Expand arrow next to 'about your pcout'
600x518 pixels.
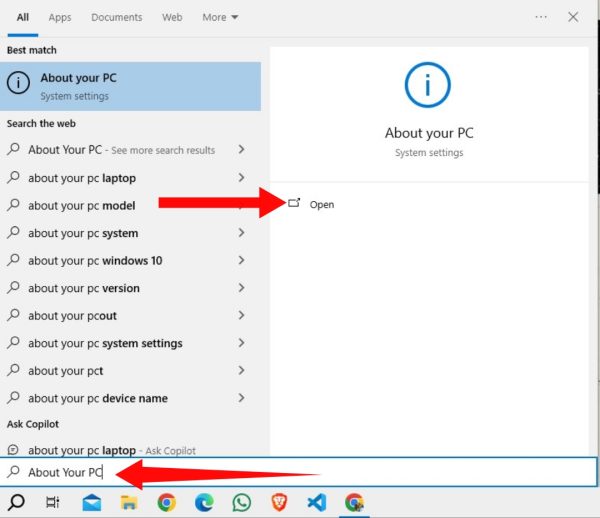coord(241,315)
